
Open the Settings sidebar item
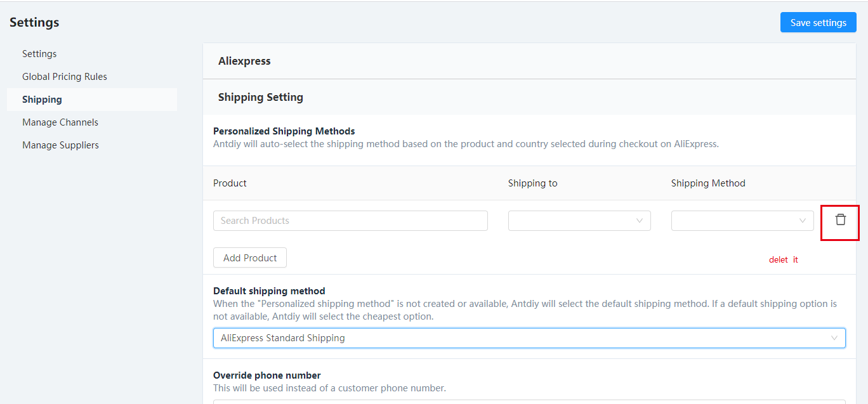click(x=39, y=54)
